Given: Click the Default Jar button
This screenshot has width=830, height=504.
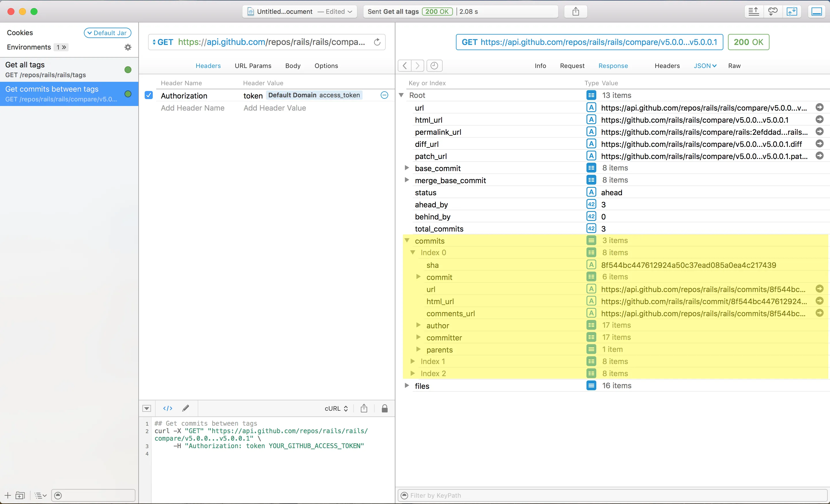Looking at the screenshot, I should 107,33.
